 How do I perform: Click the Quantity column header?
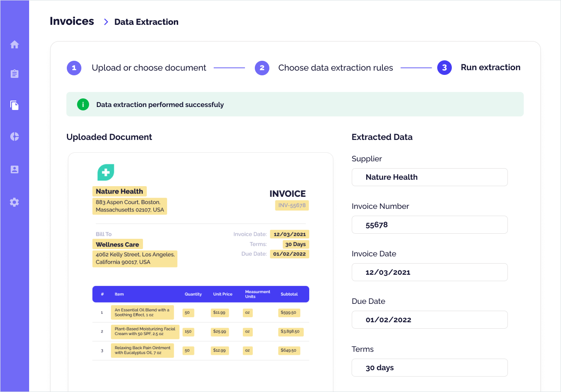pos(193,294)
